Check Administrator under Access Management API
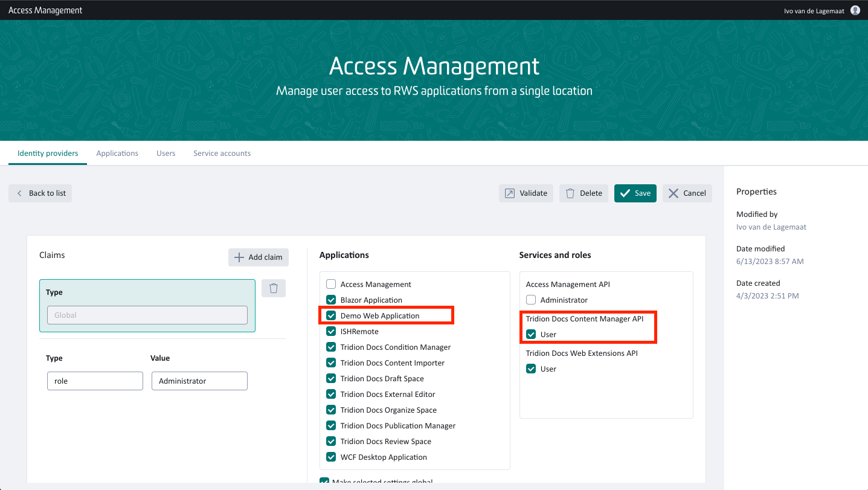 tap(531, 300)
